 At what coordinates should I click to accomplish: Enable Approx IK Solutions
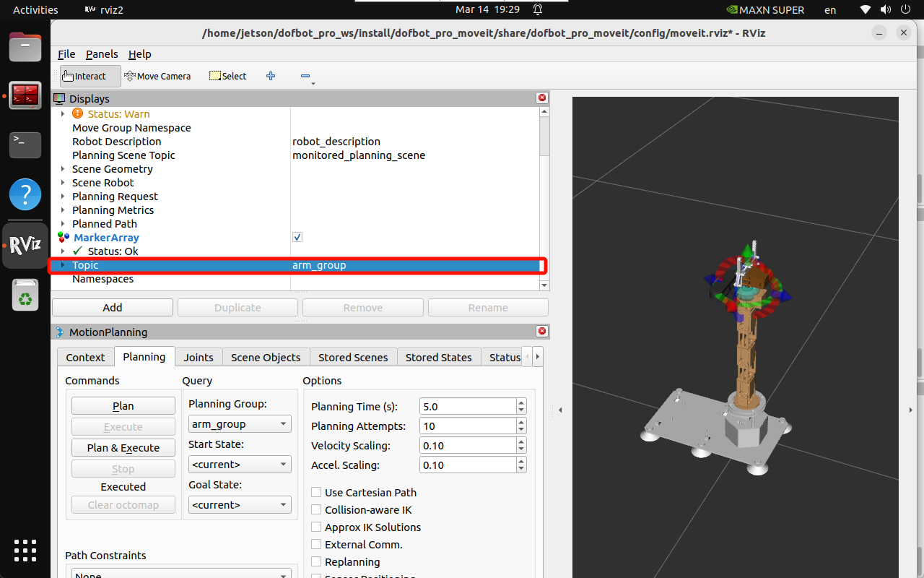coord(316,527)
